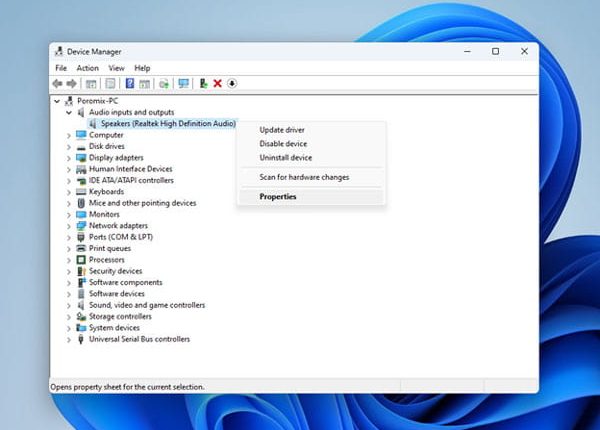Image resolution: width=600 pixels, height=430 pixels.
Task: Click the show/hide console tree icon
Action: [91, 83]
